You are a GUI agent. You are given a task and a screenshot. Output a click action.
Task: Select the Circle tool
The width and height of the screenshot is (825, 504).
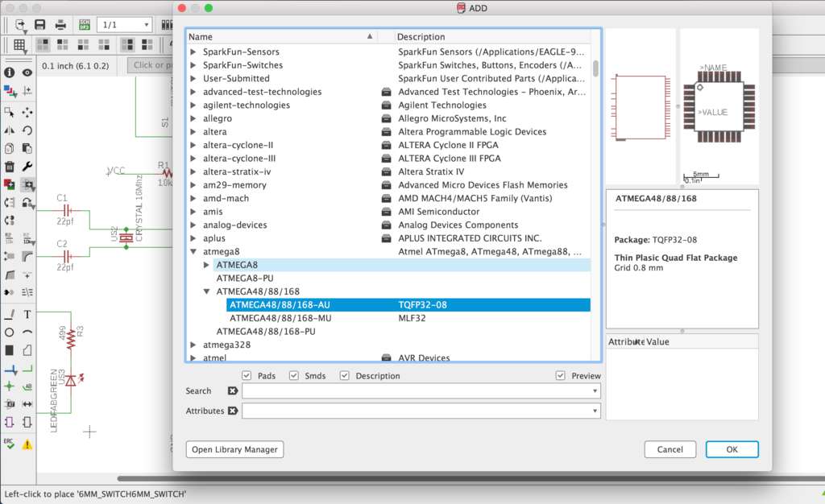coord(10,333)
